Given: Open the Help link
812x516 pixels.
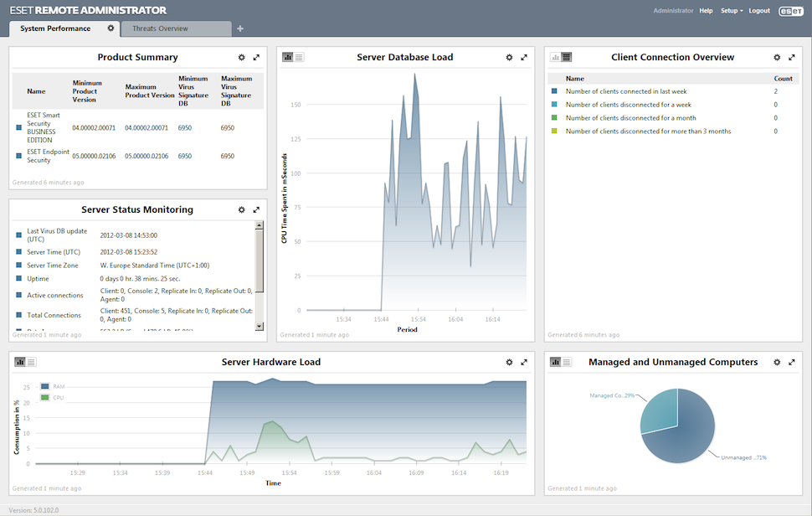Looking at the screenshot, I should (706, 11).
